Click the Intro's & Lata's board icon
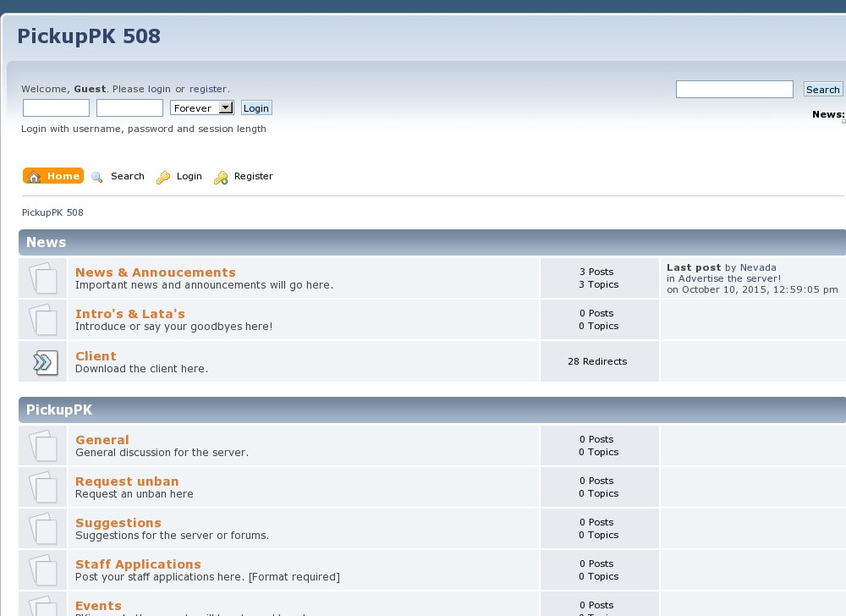 coord(43,319)
